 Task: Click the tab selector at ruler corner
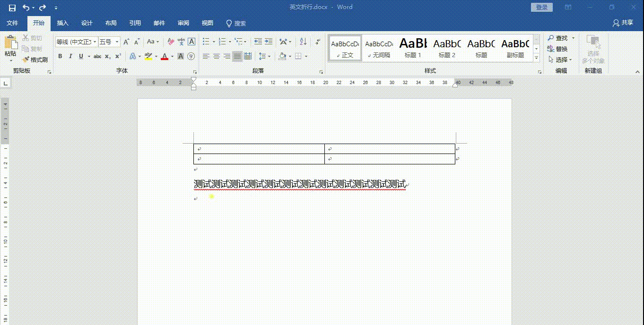[x=6, y=83]
